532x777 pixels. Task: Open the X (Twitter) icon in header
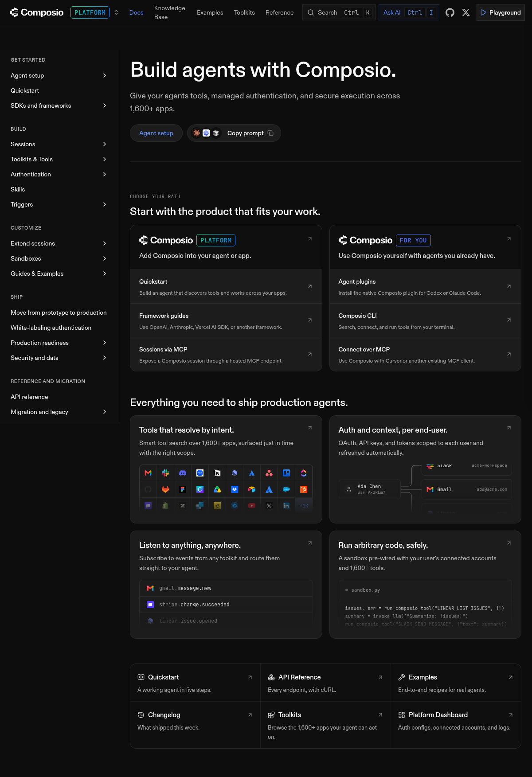466,12
